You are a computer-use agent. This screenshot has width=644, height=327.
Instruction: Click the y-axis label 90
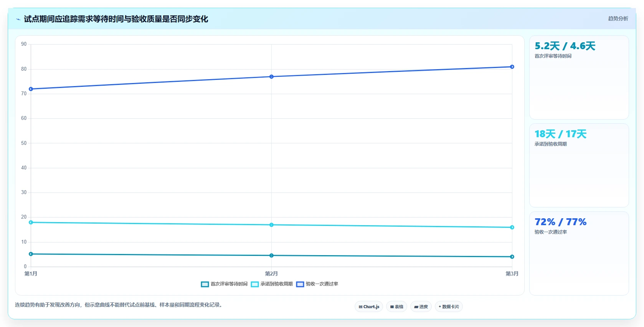click(24, 44)
